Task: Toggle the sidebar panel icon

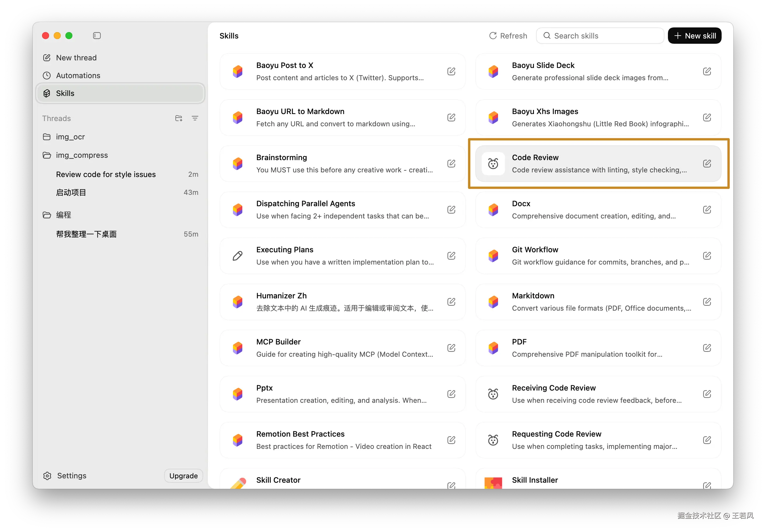Action: point(97,36)
